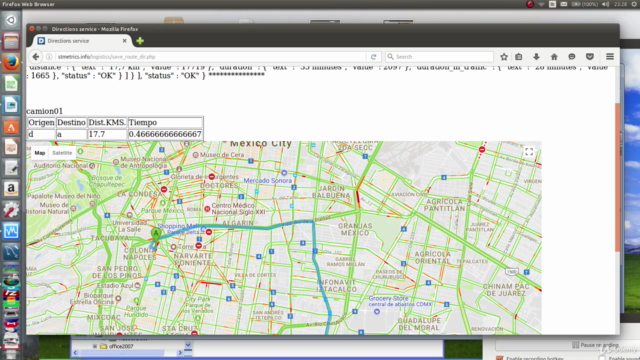Click the Firefox page vertical scrollbar
This screenshot has width=640, height=360.
coord(617,178)
